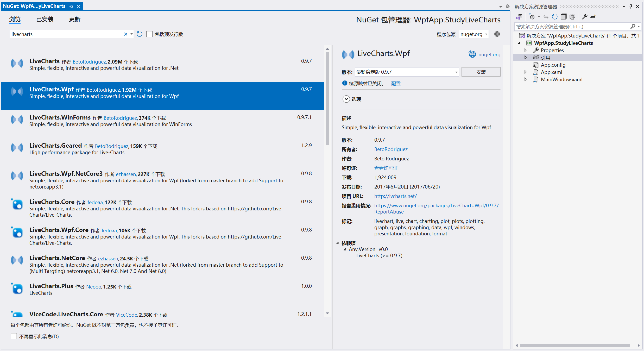Refresh the NuGet package search results
This screenshot has width=644, height=351.
click(x=140, y=34)
